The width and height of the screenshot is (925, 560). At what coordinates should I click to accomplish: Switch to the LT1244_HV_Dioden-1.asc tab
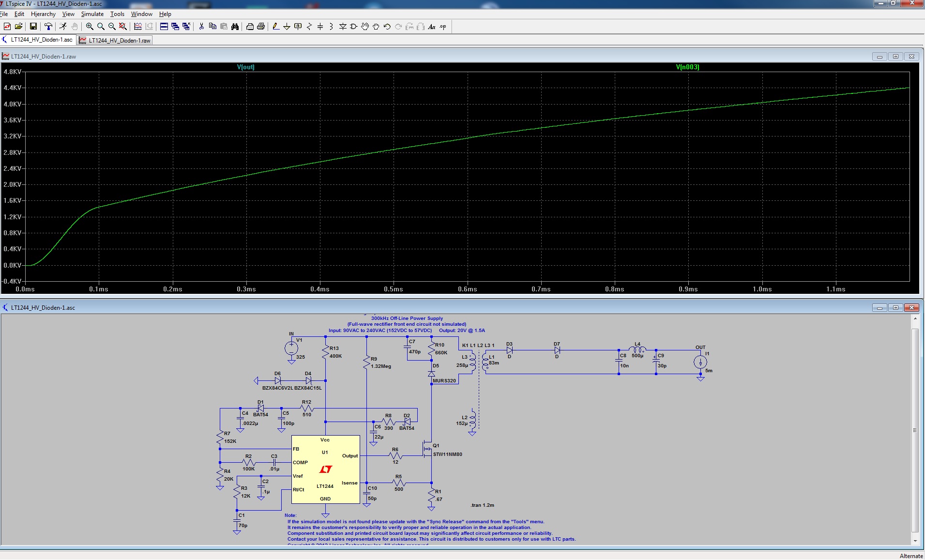pyautogui.click(x=38, y=40)
